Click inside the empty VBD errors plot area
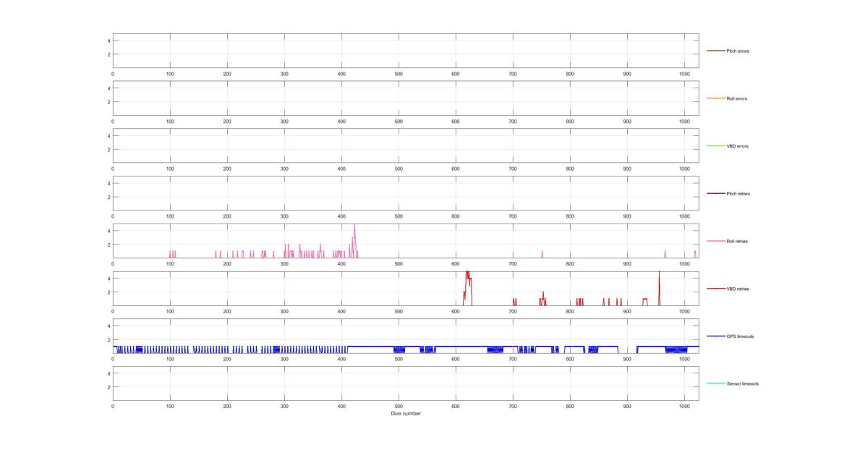Viewport: 868px width, 450px height. (406, 146)
